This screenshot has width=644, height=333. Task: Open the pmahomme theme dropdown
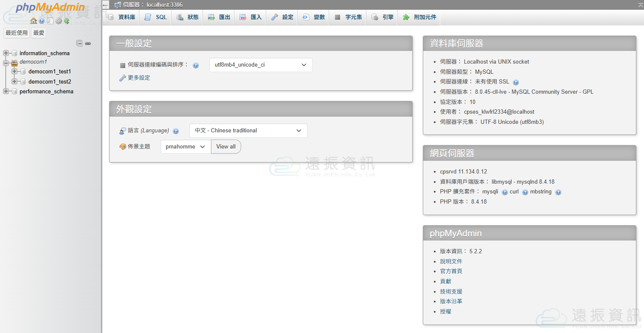point(186,147)
